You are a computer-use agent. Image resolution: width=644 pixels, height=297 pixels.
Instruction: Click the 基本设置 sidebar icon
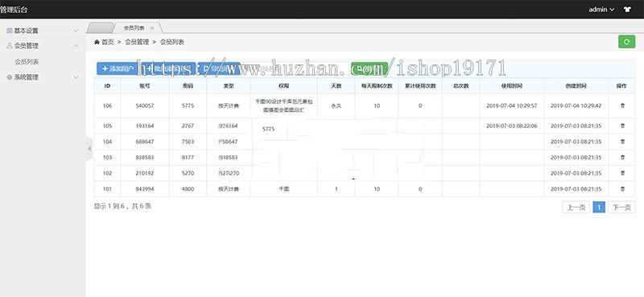coord(10,31)
